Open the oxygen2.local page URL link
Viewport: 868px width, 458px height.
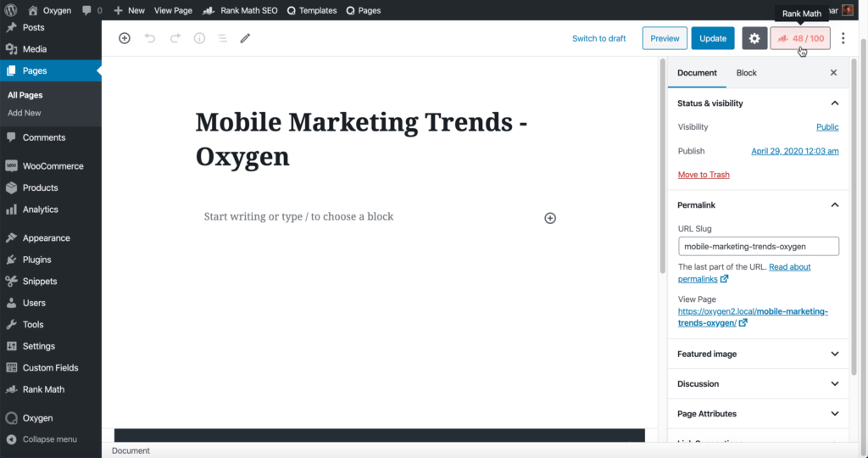pos(753,316)
